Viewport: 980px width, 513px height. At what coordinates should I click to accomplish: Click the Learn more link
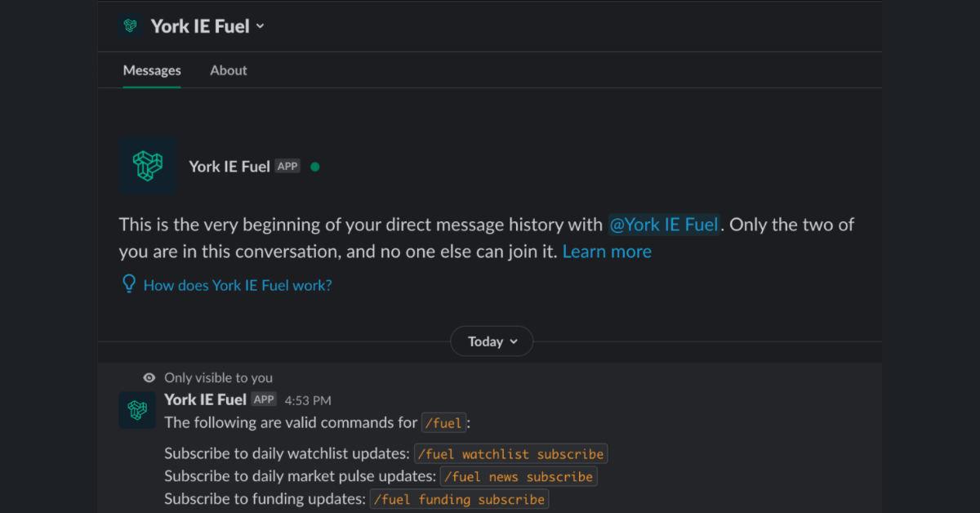point(607,251)
